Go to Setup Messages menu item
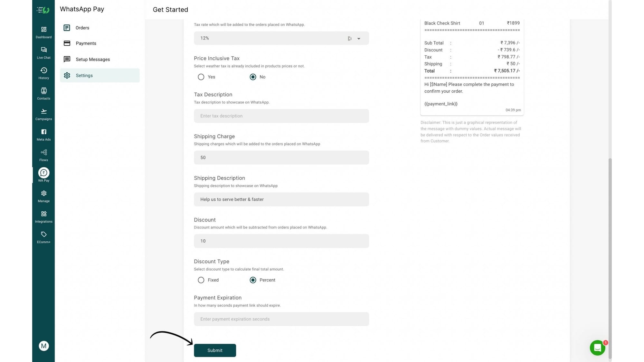The height and width of the screenshot is (362, 644). [x=93, y=60]
